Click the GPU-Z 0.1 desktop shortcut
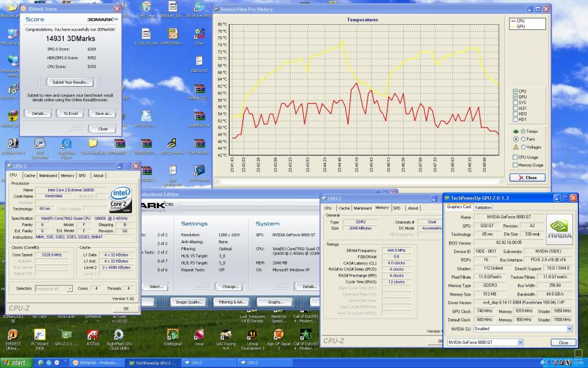The image size is (588, 368). tap(66, 338)
